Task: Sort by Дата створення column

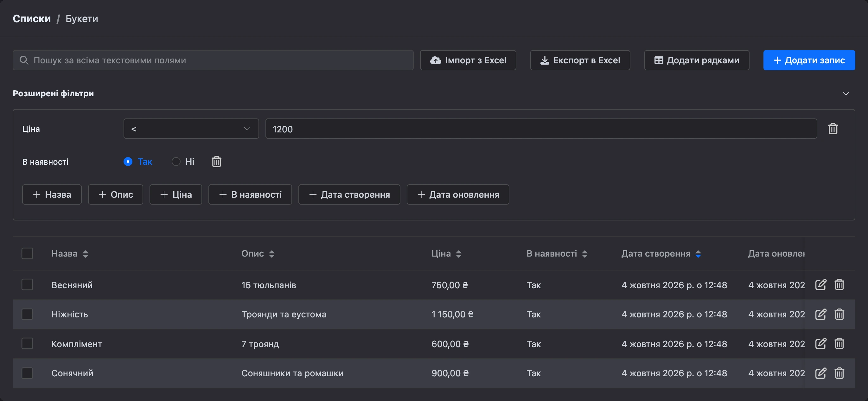Action: pos(698,254)
